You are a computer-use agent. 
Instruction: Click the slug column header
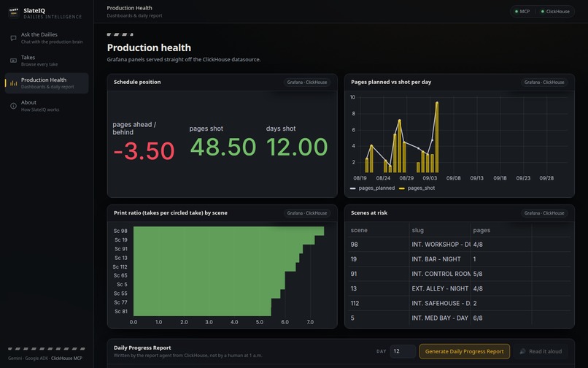[417, 230]
